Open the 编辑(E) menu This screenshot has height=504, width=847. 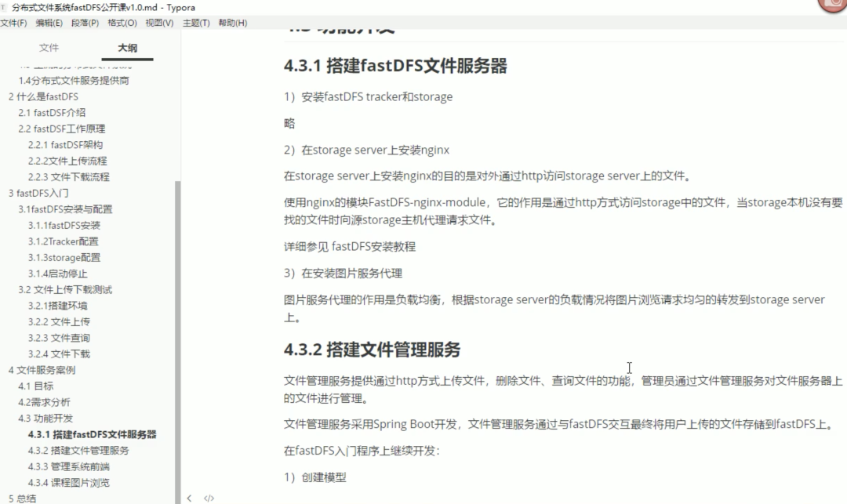tap(49, 23)
